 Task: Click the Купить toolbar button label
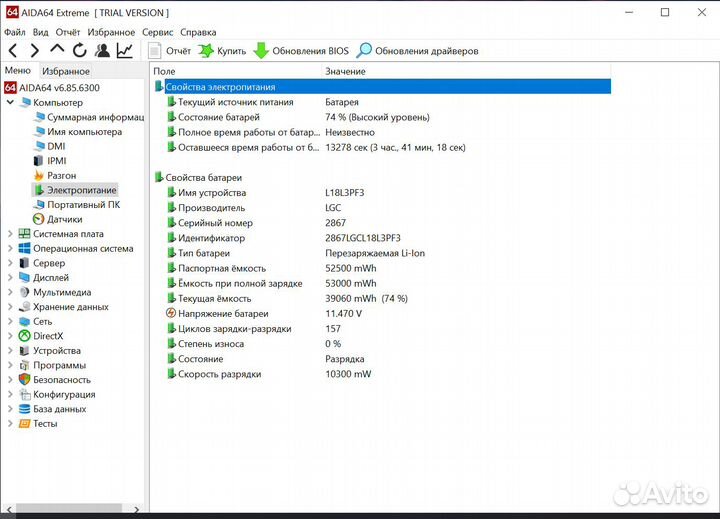231,51
